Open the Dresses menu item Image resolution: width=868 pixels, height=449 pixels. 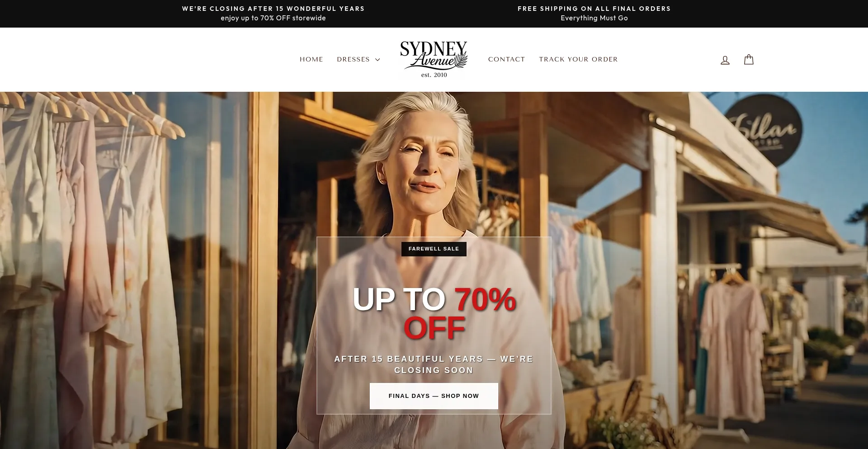pyautogui.click(x=353, y=59)
